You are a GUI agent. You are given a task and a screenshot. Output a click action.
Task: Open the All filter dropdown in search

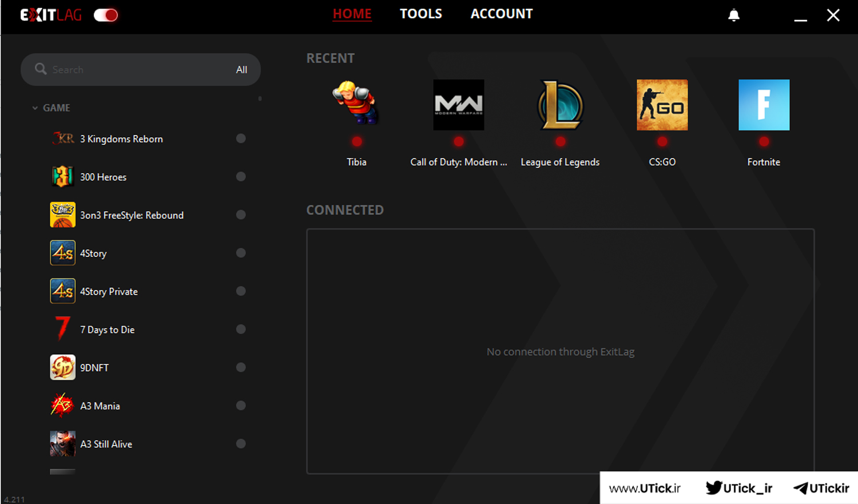(242, 70)
